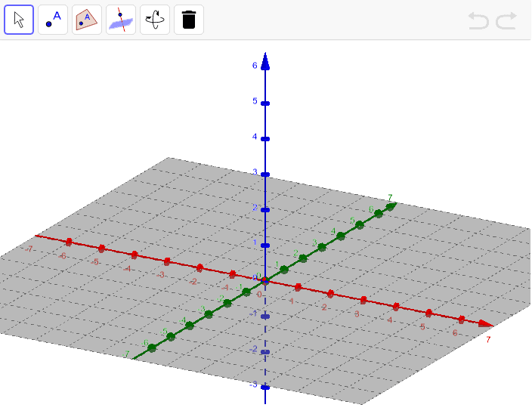532x417 pixels.
Task: Click the green y-axis label 7
Action: pyautogui.click(x=390, y=197)
